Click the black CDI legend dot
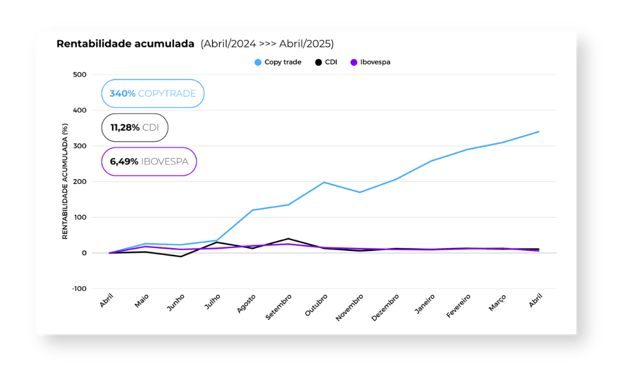 [x=318, y=62]
